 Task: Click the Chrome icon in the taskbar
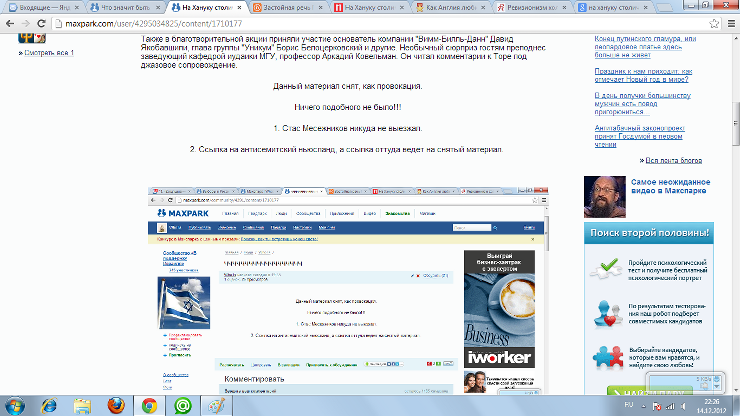[x=147, y=404]
